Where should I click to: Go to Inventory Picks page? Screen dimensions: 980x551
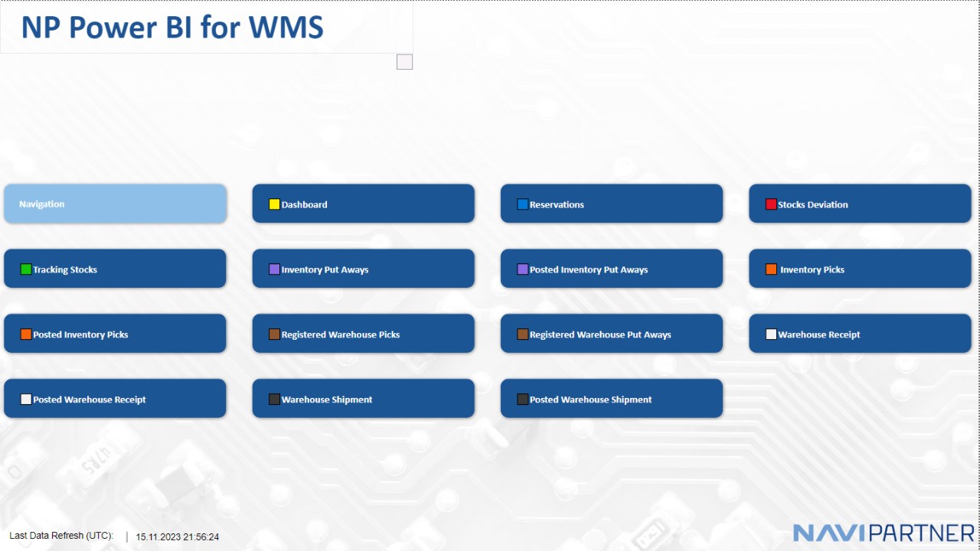[860, 269]
